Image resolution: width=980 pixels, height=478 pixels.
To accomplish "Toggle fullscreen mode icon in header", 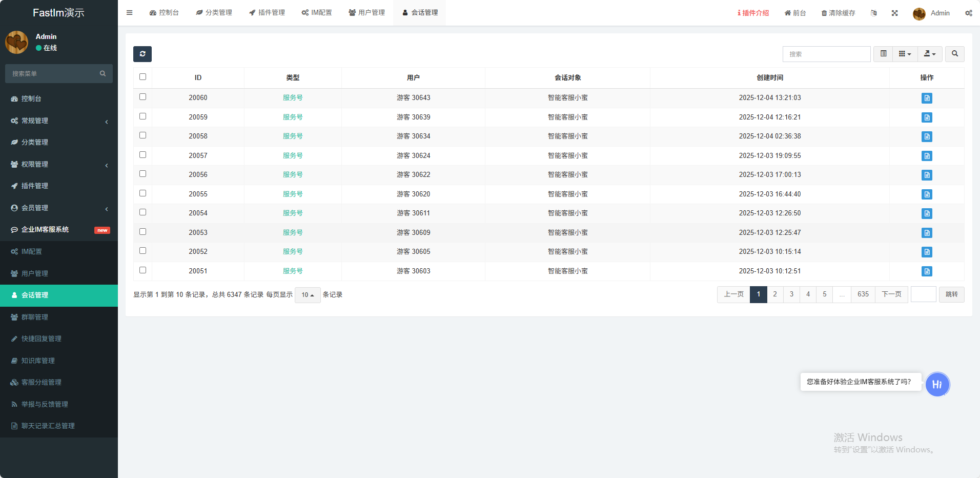I will (x=894, y=13).
